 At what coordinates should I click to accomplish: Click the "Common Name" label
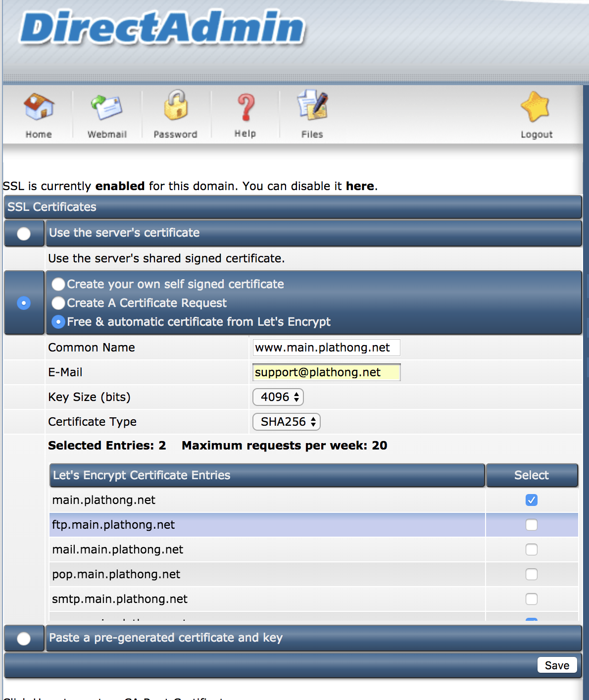[x=92, y=348]
